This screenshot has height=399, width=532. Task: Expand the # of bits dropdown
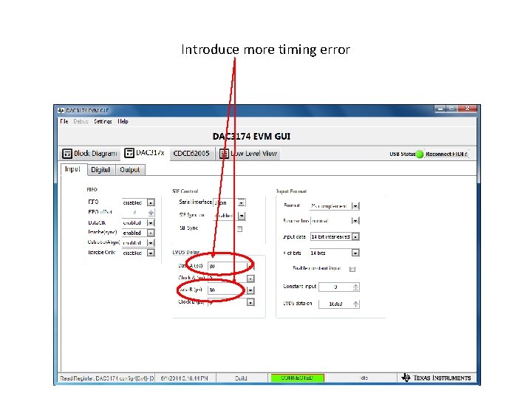[355, 253]
